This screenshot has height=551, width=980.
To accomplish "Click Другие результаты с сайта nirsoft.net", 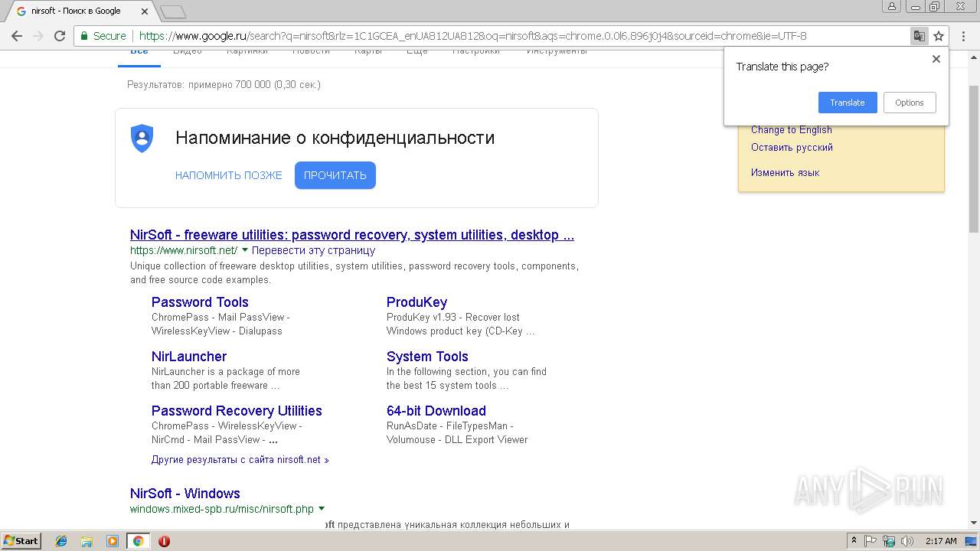I will tap(240, 460).
